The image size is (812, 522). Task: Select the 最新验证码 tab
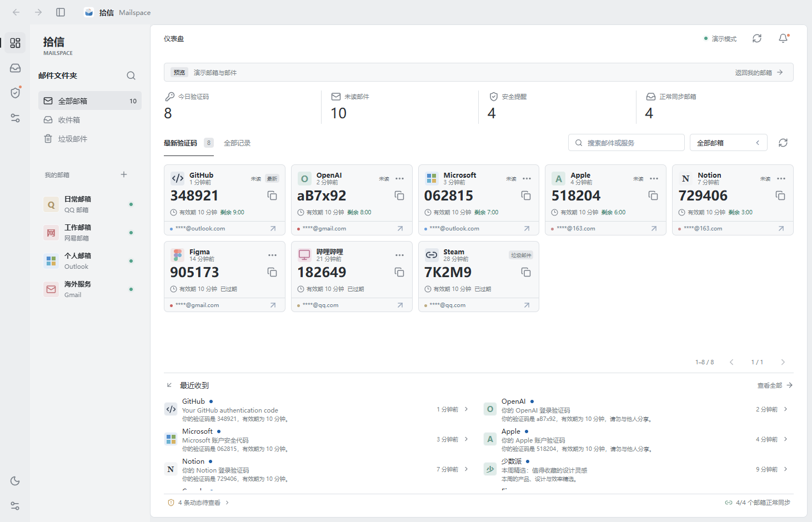188,143
